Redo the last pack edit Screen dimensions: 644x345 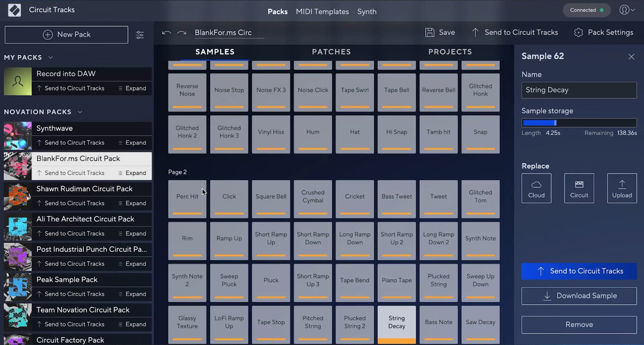[x=182, y=33]
